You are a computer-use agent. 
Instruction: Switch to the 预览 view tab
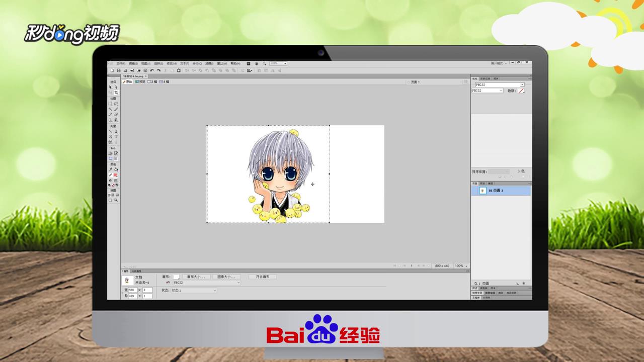click(140, 81)
